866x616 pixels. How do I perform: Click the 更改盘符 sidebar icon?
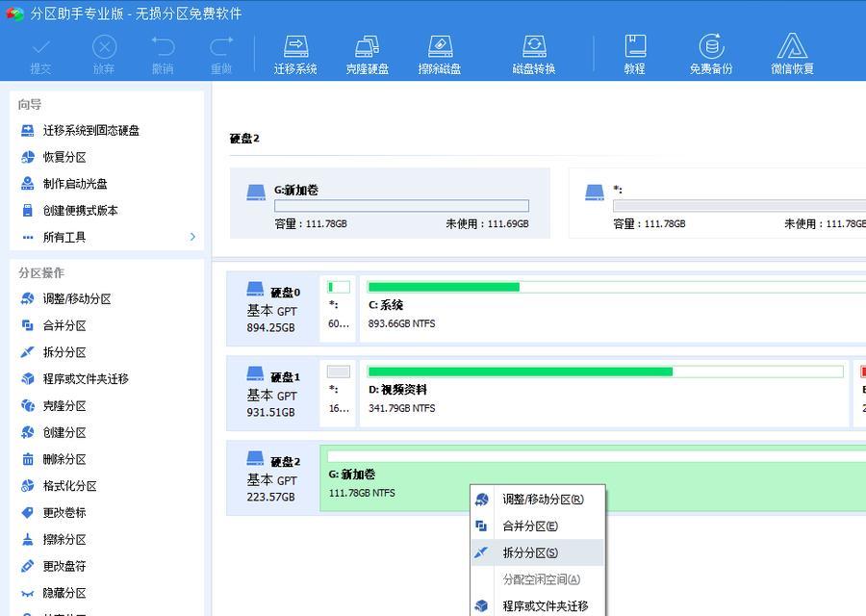click(28, 566)
